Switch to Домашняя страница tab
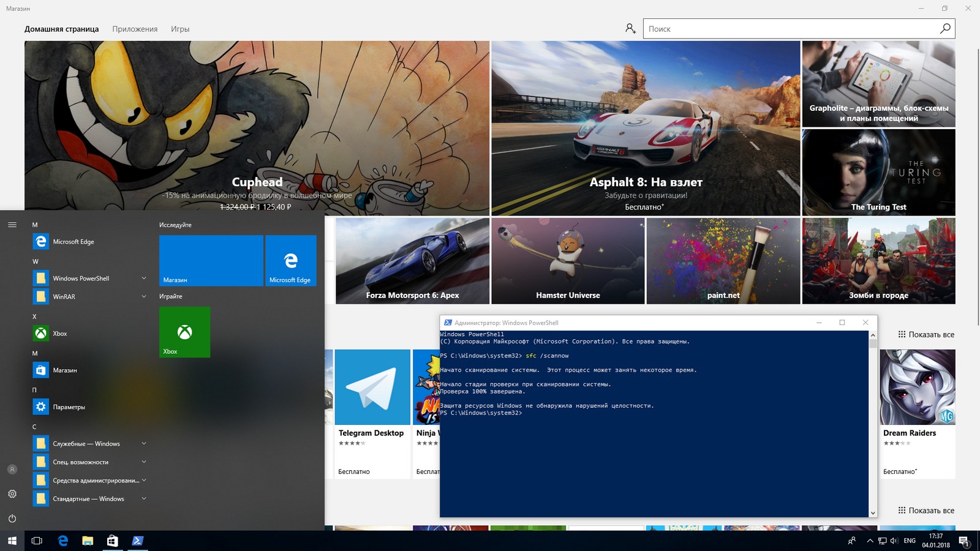This screenshot has width=980, height=551. pyautogui.click(x=61, y=29)
